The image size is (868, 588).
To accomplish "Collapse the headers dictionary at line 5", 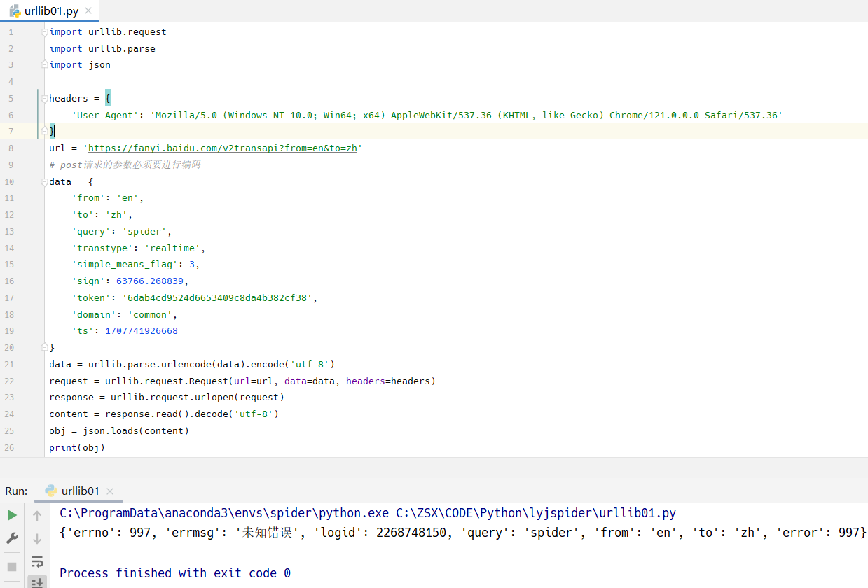I will click(x=45, y=98).
